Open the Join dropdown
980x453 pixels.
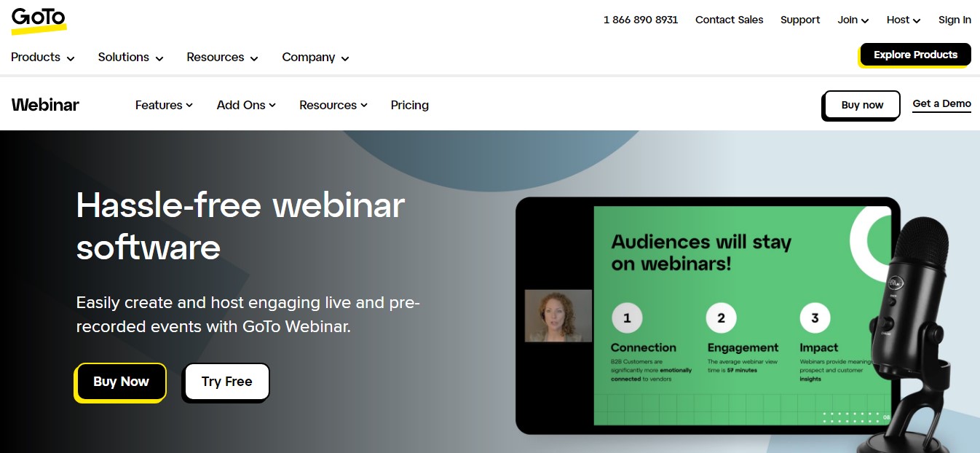(x=853, y=20)
